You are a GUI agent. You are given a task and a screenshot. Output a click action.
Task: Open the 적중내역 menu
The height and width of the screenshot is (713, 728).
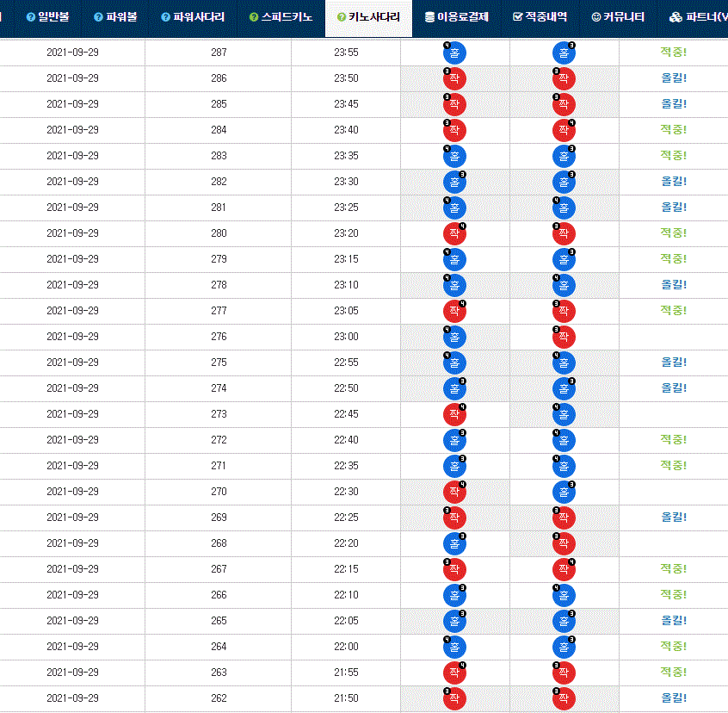coord(540,17)
